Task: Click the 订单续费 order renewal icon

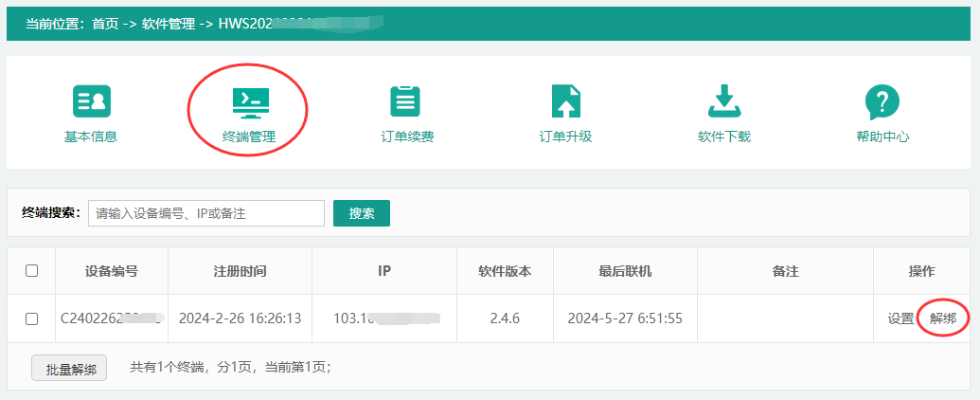Action: click(x=406, y=102)
